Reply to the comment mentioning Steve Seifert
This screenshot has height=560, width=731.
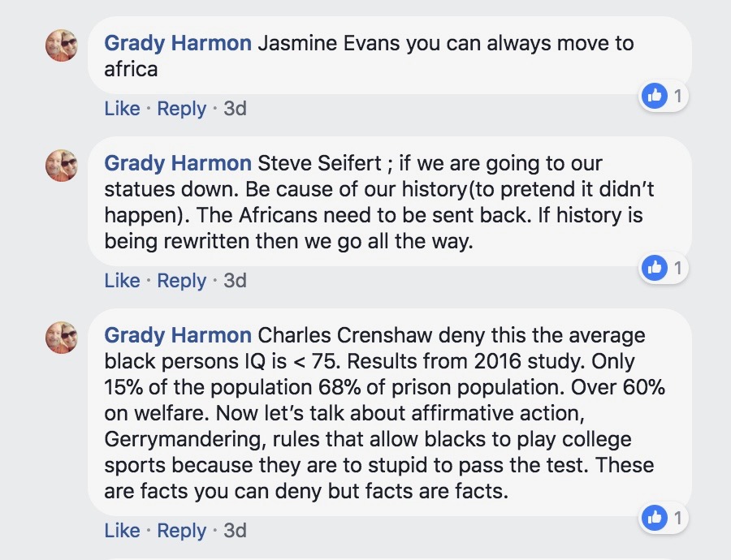tap(181, 280)
